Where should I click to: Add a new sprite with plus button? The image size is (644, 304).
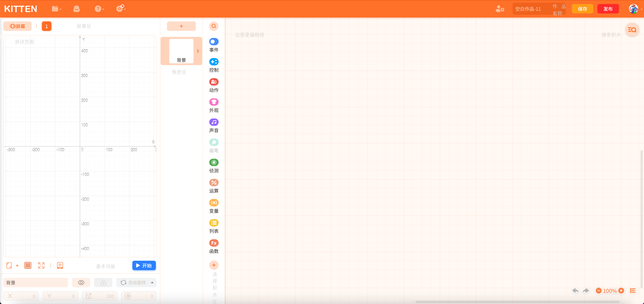pos(181,26)
